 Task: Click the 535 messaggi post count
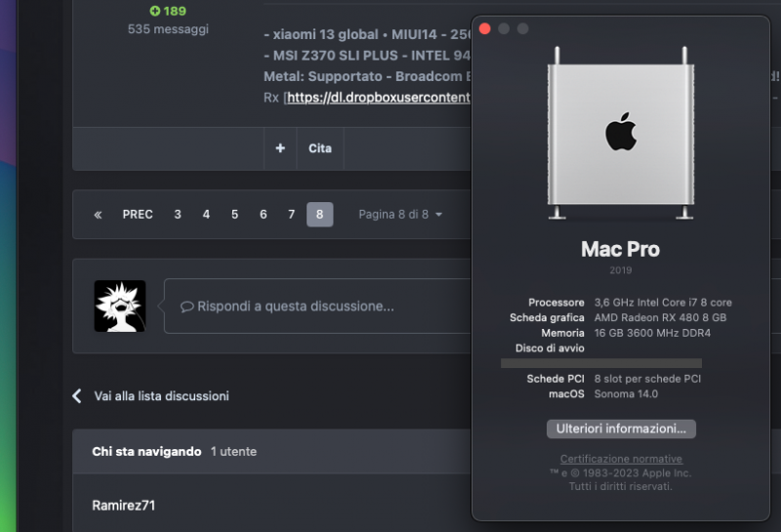point(168,29)
